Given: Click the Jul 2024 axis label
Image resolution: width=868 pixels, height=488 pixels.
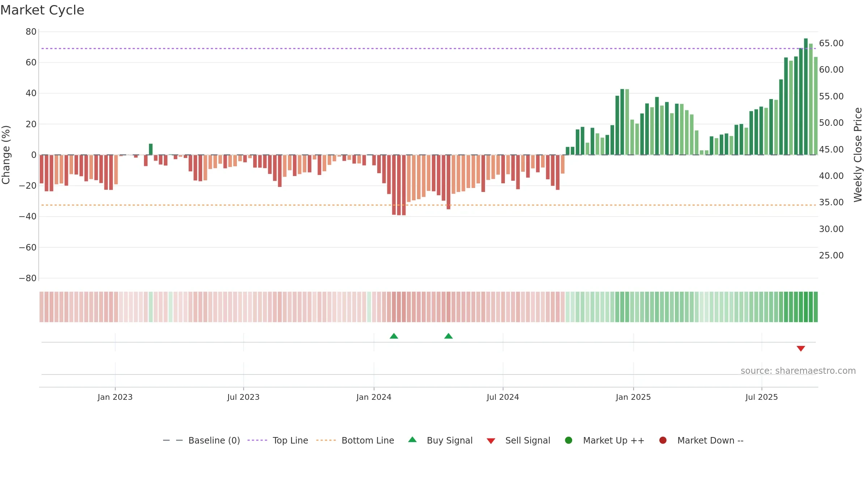Looking at the screenshot, I should tap(503, 397).
